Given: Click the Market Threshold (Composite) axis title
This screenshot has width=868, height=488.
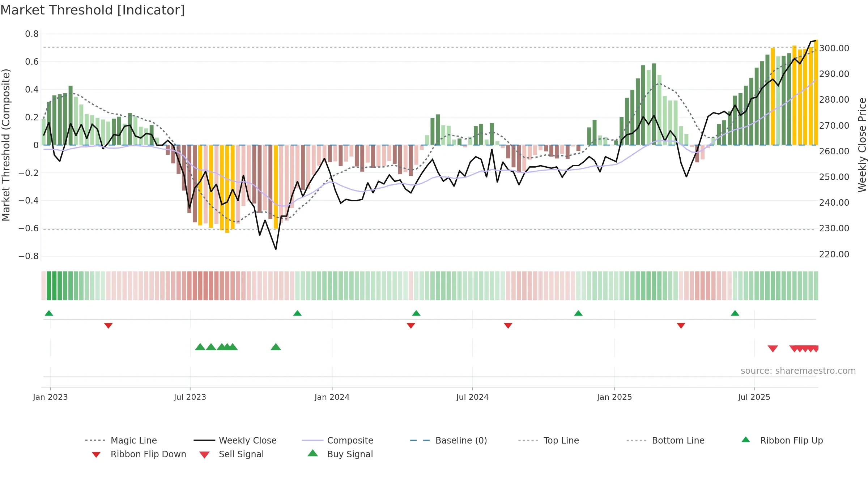Looking at the screenshot, I should pyautogui.click(x=6, y=145).
